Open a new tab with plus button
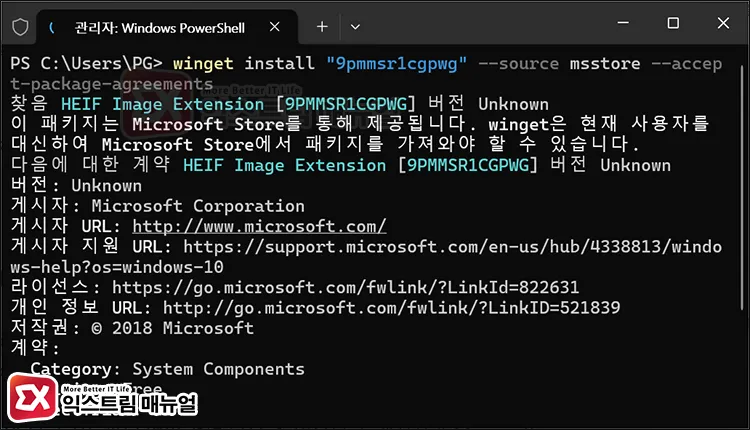Viewport: 750px width, 430px height. 322,27
